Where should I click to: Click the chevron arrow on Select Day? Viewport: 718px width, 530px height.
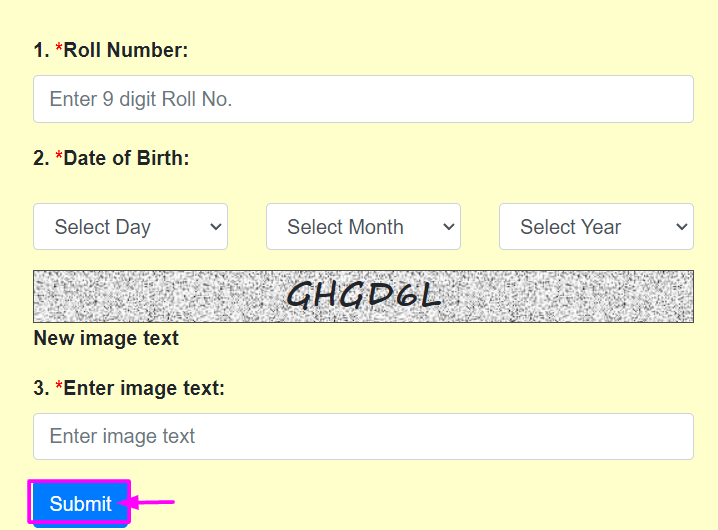tap(215, 227)
